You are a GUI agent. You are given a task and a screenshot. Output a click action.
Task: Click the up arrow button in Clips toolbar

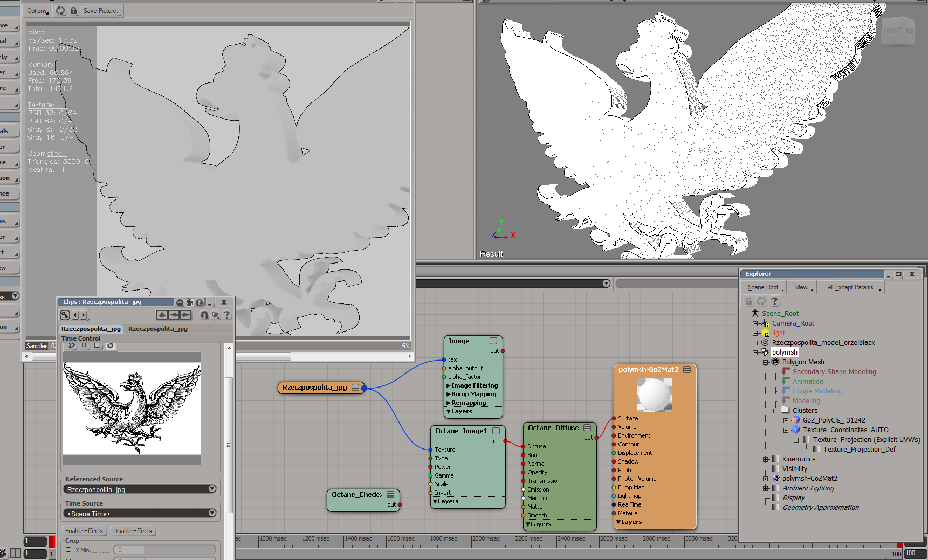(162, 315)
